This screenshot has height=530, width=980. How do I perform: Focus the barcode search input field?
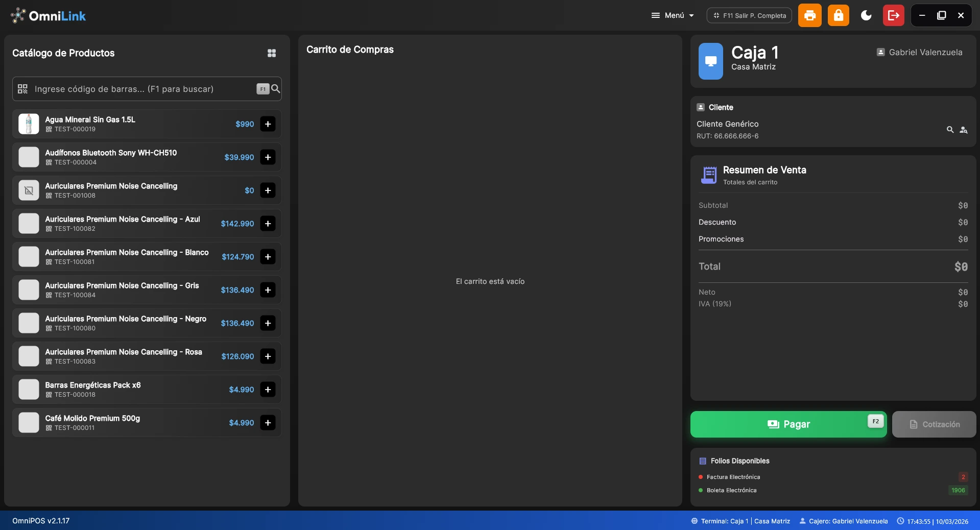pyautogui.click(x=147, y=89)
